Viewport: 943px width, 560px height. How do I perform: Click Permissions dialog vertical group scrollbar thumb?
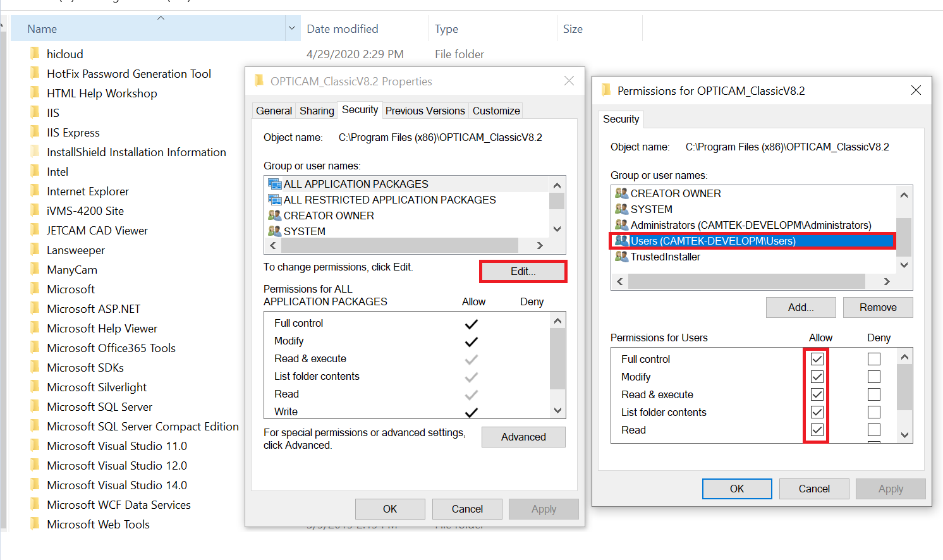[904, 237]
